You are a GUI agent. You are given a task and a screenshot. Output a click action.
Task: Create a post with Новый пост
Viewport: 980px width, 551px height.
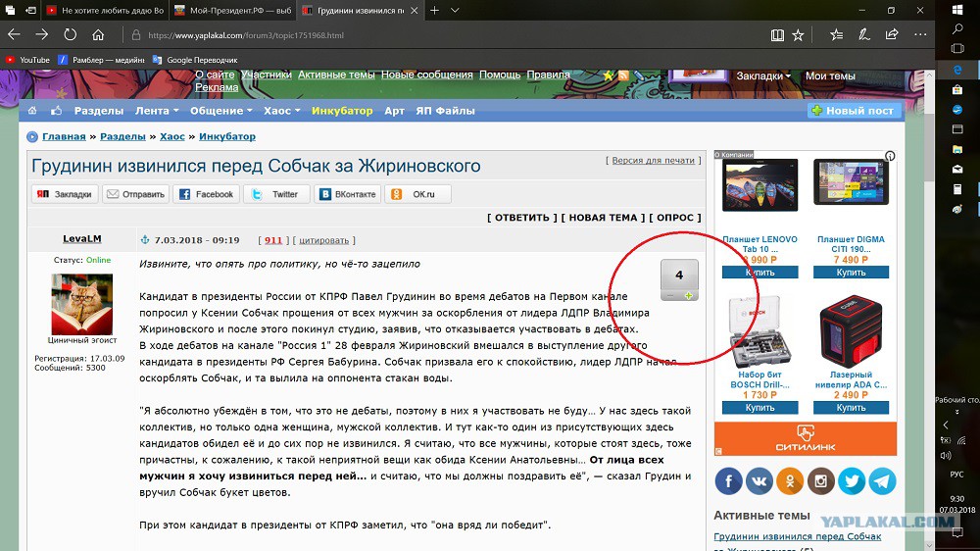(854, 111)
